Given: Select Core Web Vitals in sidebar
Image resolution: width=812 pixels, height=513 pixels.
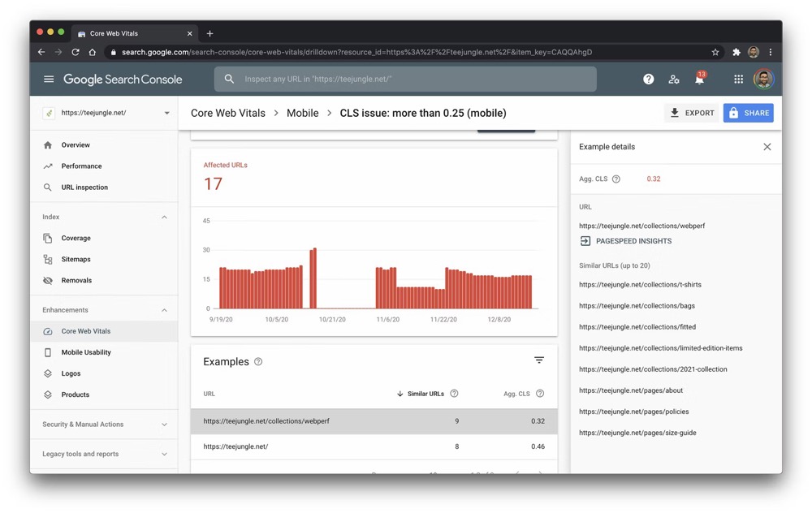Looking at the screenshot, I should (x=104, y=331).
